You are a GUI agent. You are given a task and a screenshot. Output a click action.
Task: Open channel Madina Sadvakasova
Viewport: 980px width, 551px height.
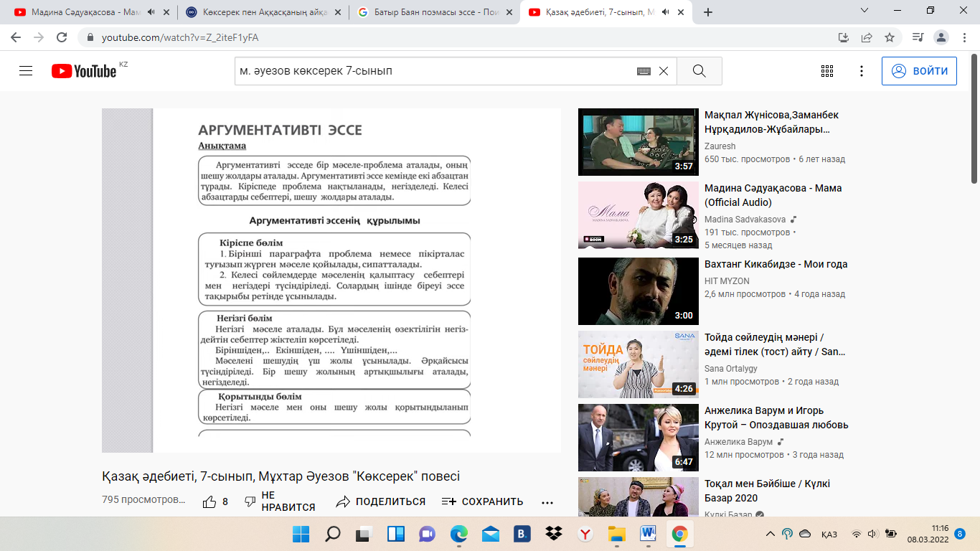tap(745, 220)
